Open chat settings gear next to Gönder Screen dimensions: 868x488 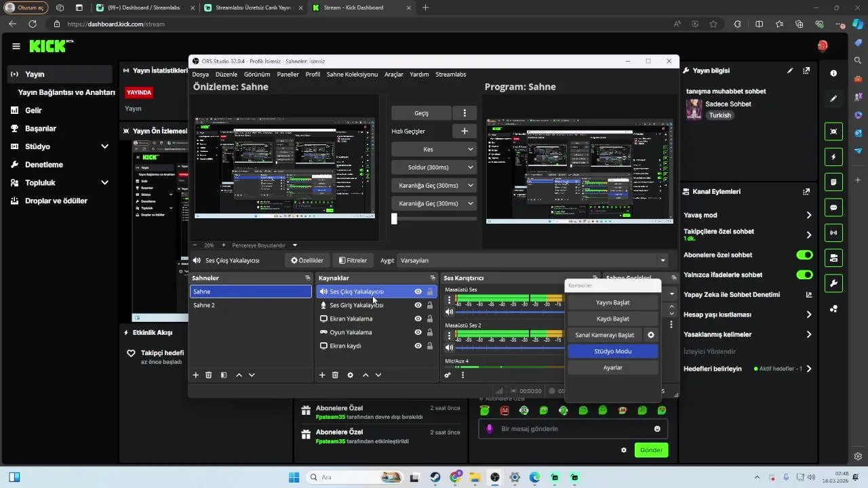pyautogui.click(x=624, y=450)
